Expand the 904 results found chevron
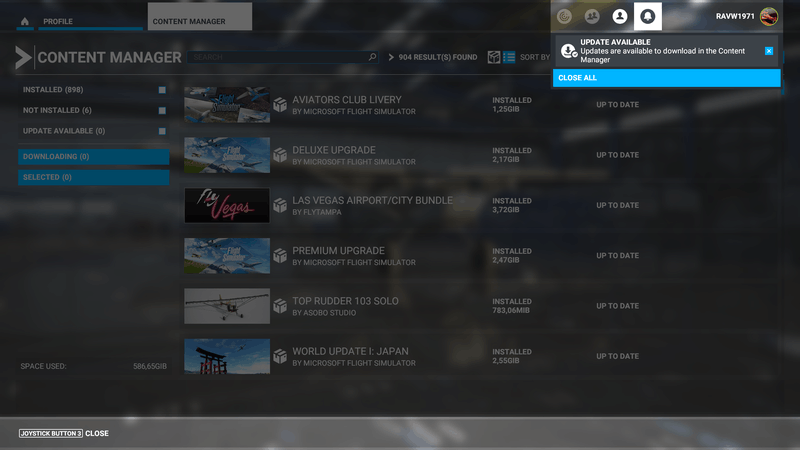 tap(391, 57)
